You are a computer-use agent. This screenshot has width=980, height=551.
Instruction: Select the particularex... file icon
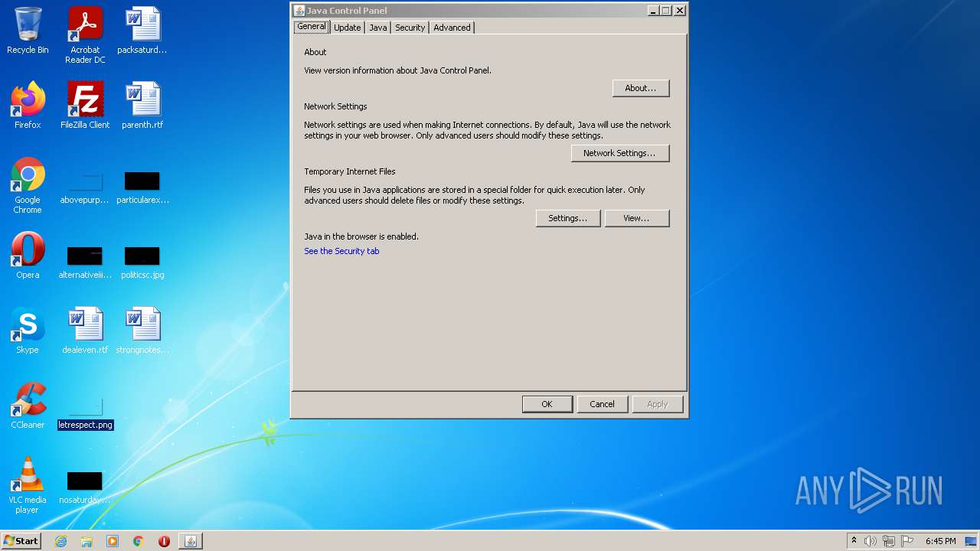[142, 188]
